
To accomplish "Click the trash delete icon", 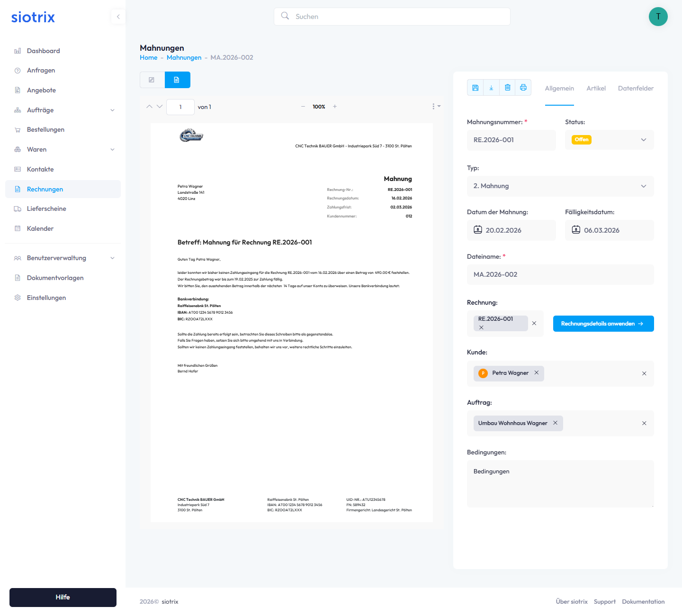I will 507,88.
